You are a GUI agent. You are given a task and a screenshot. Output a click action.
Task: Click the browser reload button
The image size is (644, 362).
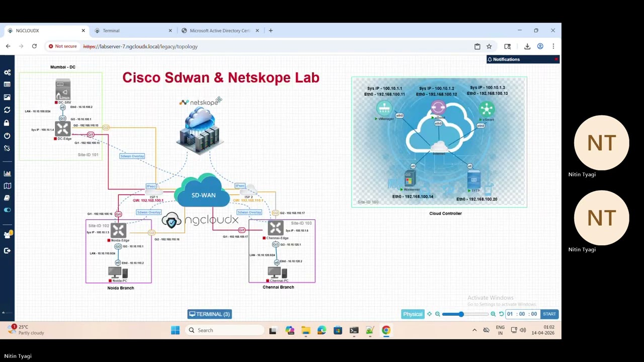(34, 46)
